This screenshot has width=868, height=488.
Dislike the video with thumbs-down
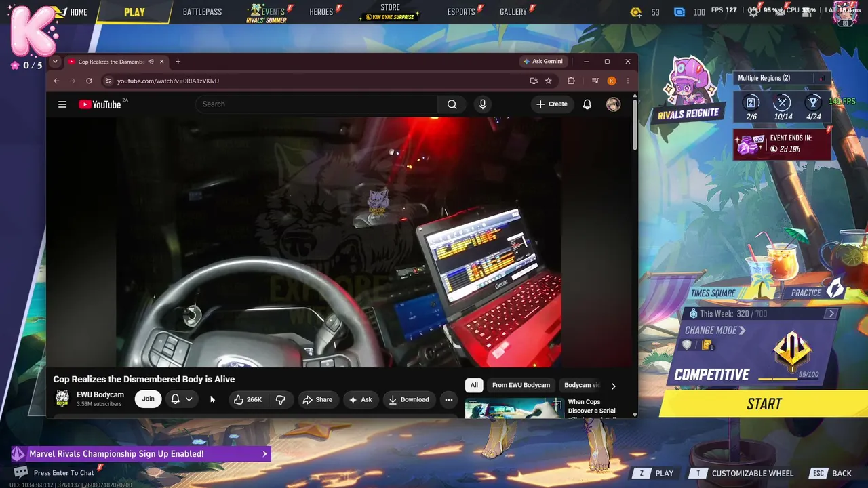pos(280,400)
